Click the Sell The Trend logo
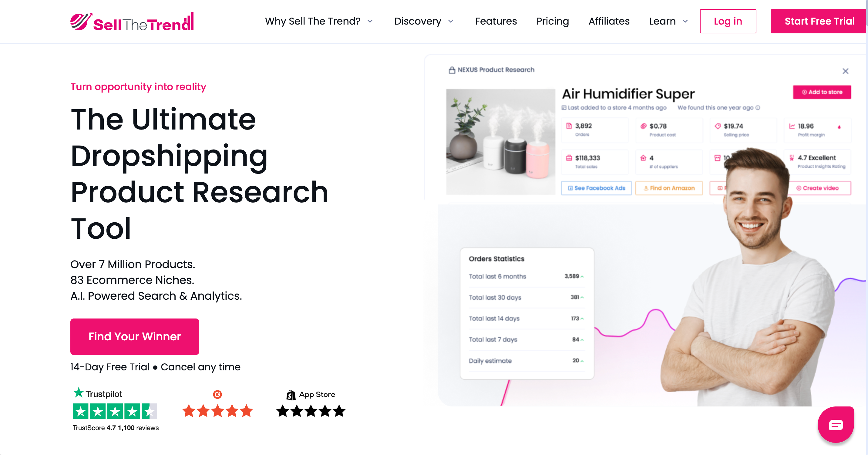The height and width of the screenshot is (455, 868). coord(131,21)
